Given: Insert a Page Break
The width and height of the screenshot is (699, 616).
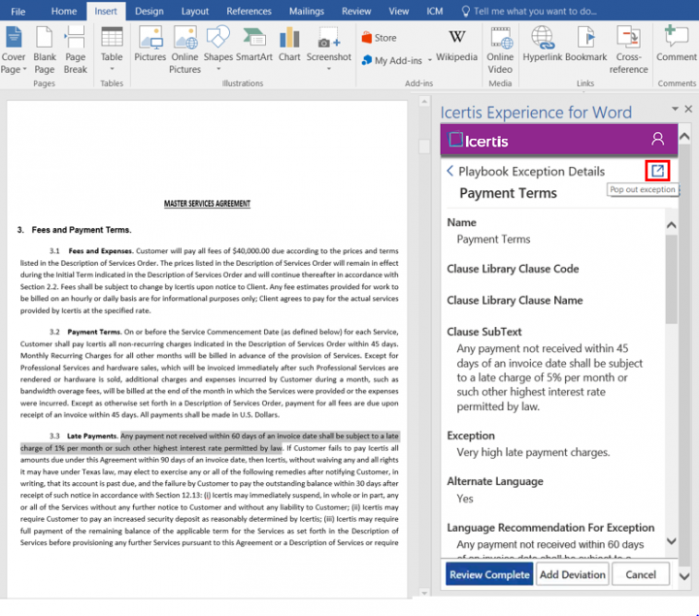Looking at the screenshot, I should tap(75, 49).
